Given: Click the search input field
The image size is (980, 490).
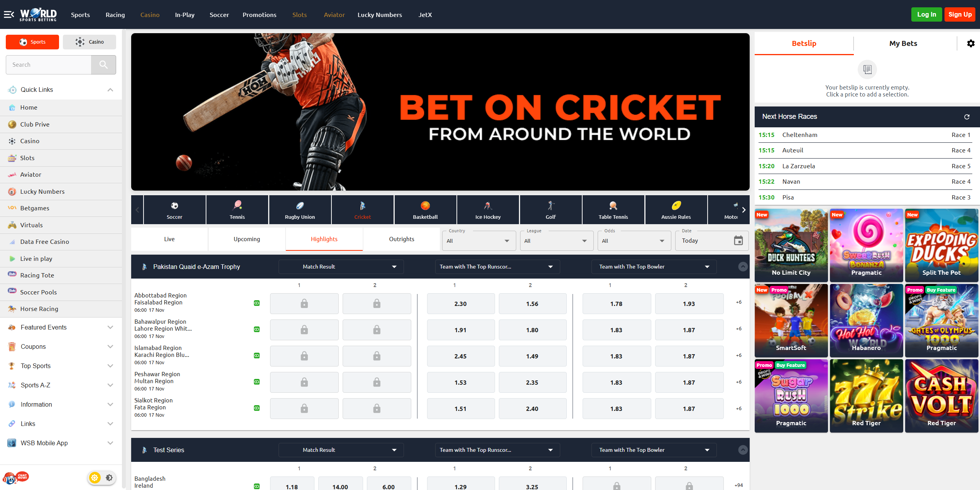Looking at the screenshot, I should coord(48,64).
